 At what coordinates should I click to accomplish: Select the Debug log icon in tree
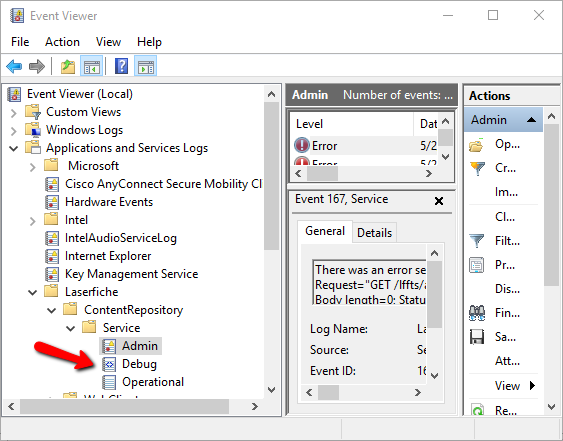click(109, 364)
